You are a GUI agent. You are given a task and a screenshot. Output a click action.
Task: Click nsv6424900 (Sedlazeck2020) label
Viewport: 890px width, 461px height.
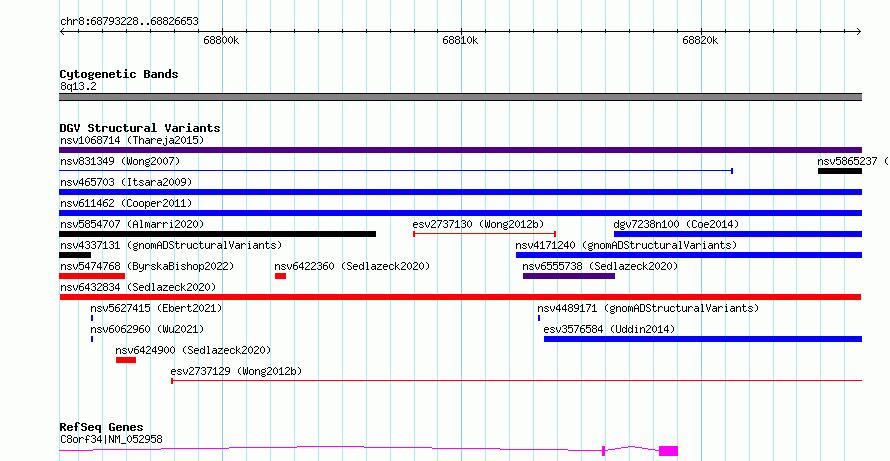[x=193, y=350]
